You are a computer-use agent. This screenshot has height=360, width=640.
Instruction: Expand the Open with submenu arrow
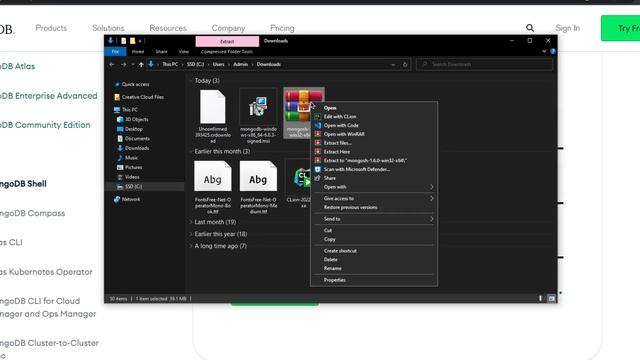431,187
